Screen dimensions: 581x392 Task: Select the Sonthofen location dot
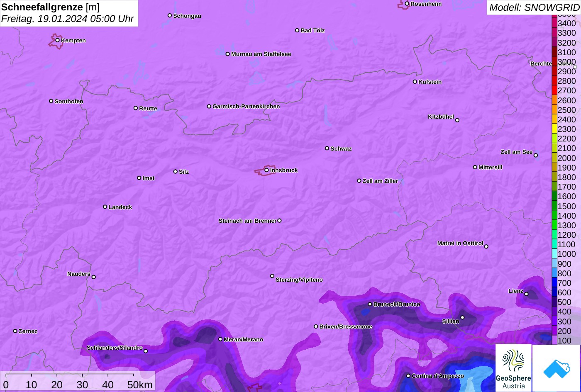(51, 101)
